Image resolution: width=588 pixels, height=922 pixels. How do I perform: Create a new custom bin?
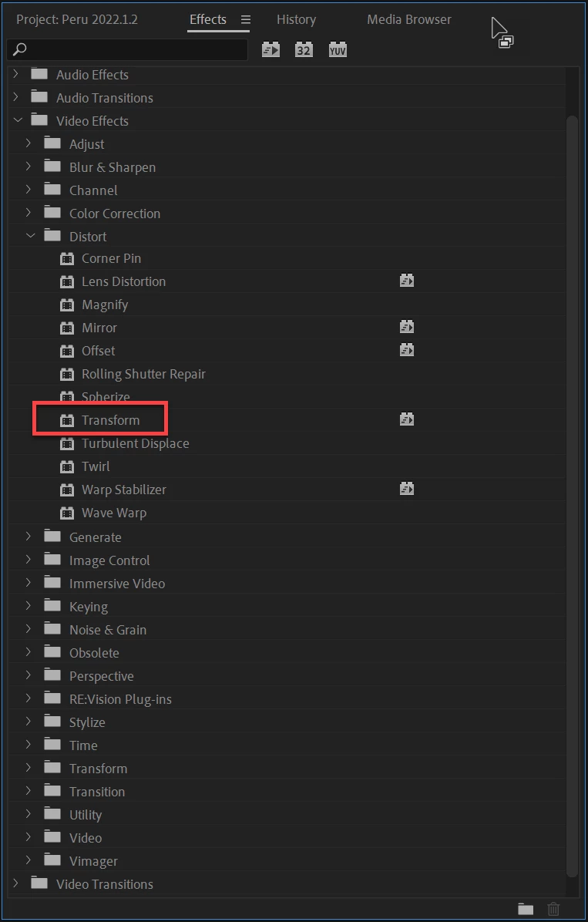[x=526, y=909]
